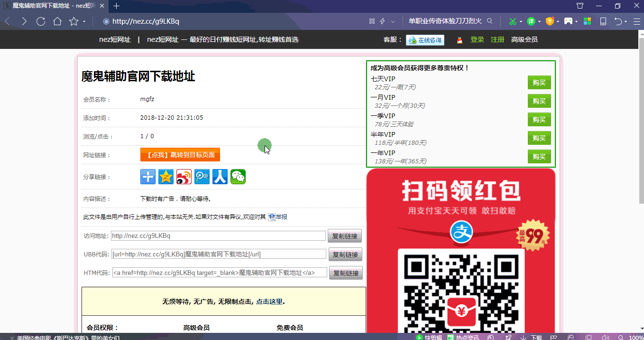644x340 pixels.
Task: Open the green translate icon
Action: click(x=531, y=21)
